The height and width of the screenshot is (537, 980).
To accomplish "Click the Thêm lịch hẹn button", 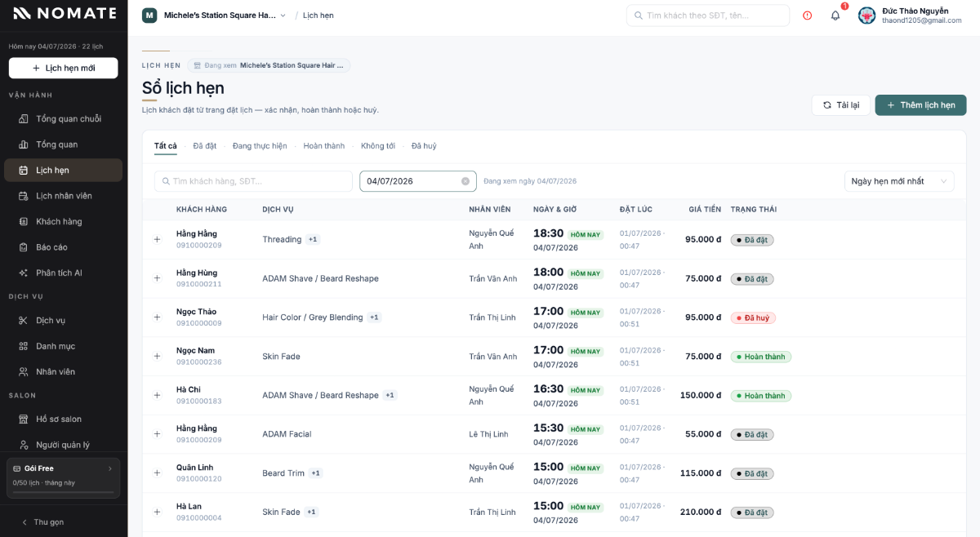I will (920, 105).
